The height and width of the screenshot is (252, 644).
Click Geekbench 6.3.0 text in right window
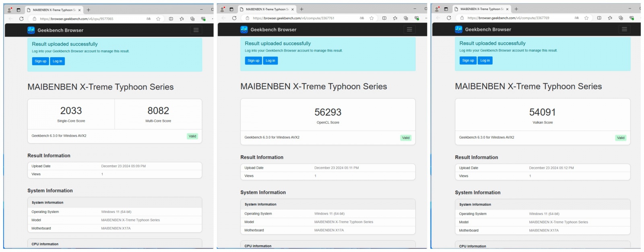pos(487,137)
